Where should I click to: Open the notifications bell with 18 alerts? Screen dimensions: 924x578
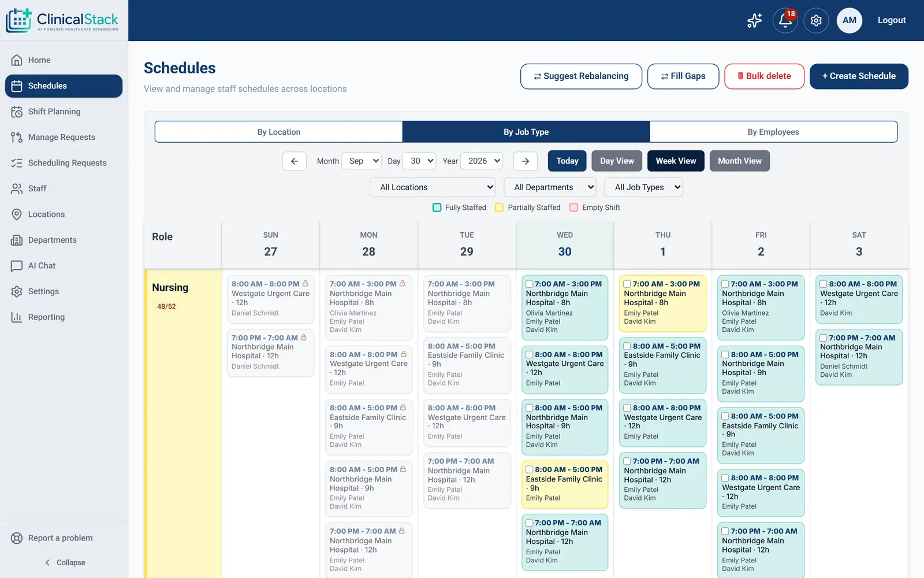point(785,20)
